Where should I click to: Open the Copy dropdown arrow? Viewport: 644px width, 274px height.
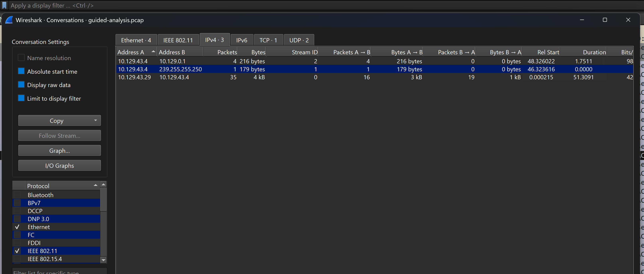[96, 120]
